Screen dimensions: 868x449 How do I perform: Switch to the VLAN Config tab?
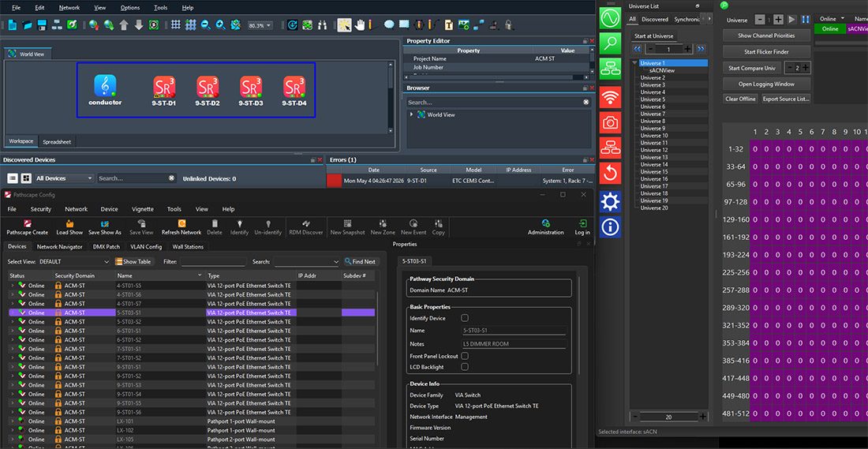(146, 247)
